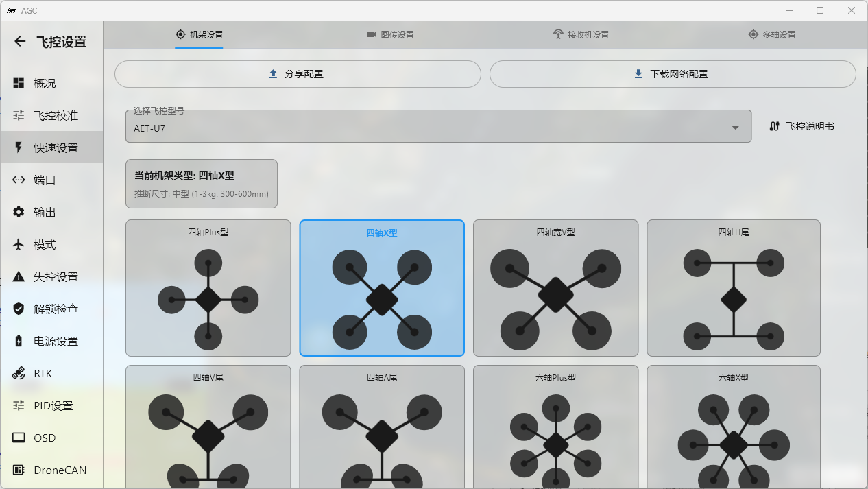Viewport: 868px width, 489px height.
Task: Open 概况 overview from the sidebar
Action: (45, 84)
